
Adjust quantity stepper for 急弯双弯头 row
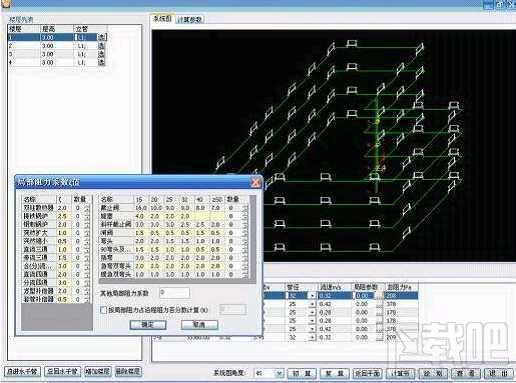246,266
